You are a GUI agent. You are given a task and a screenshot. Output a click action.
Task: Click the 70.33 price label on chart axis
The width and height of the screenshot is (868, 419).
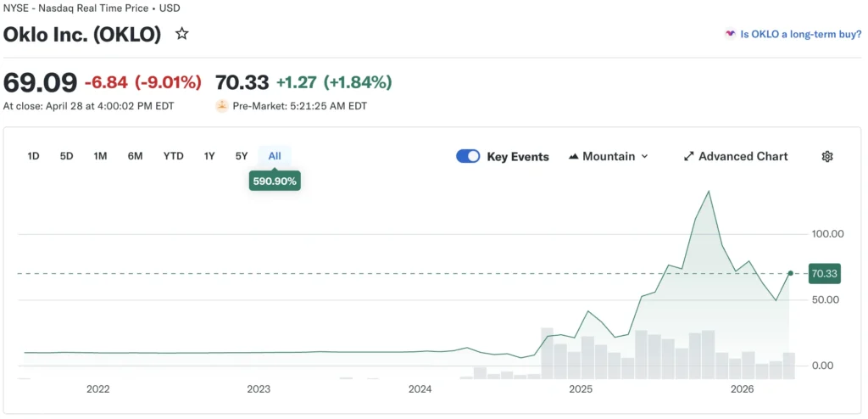coord(824,273)
